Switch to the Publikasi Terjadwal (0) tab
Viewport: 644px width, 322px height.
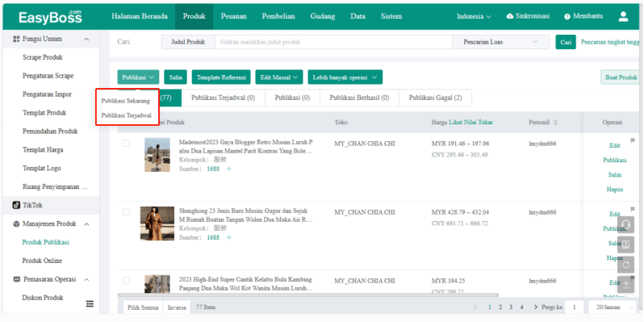pos(224,98)
